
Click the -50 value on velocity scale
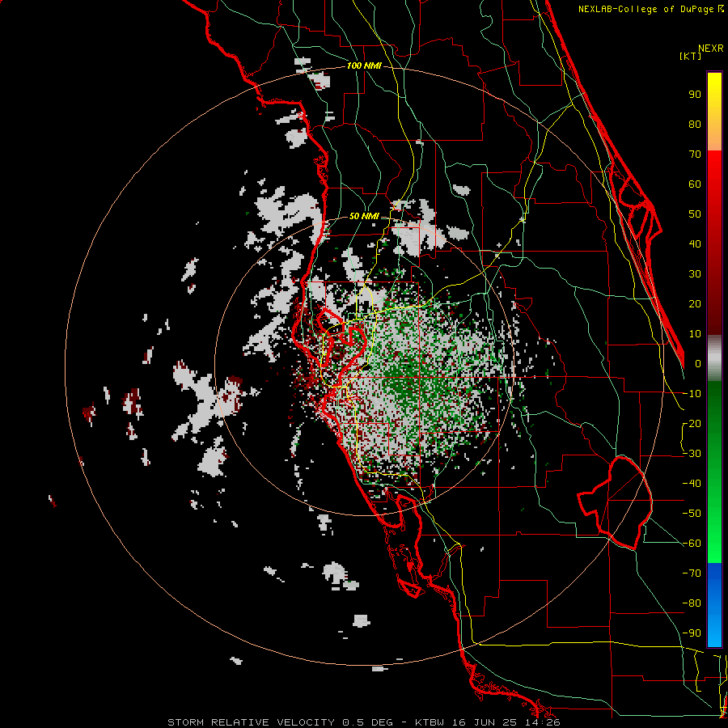tap(692, 514)
